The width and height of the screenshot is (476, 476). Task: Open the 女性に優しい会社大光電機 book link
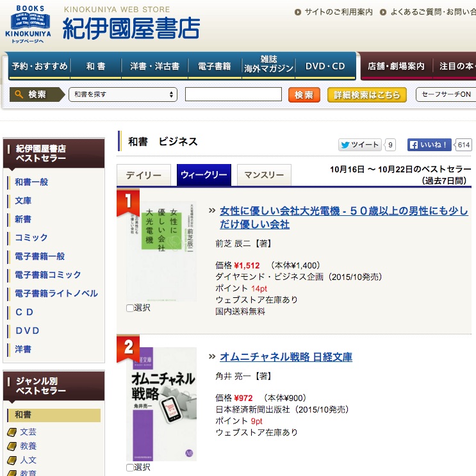[344, 217]
